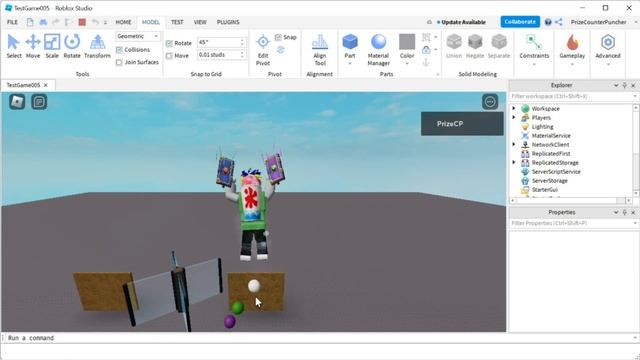This screenshot has height=360, width=640.
Task: Click the Filter Properties search field
Action: point(573,223)
